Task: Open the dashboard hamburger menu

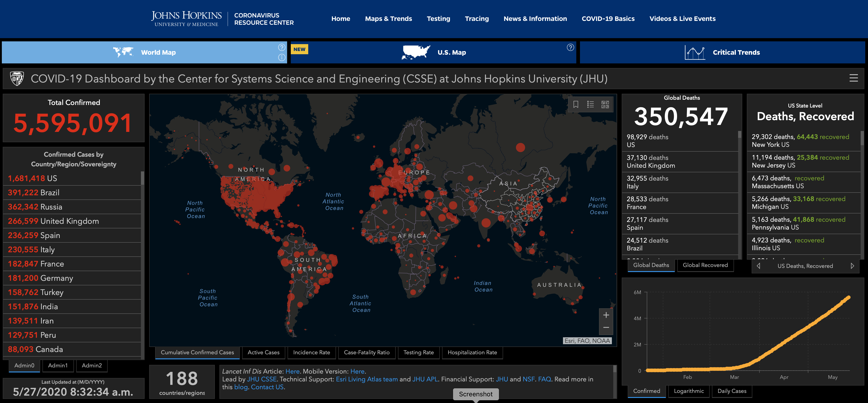Action: pyautogui.click(x=853, y=78)
